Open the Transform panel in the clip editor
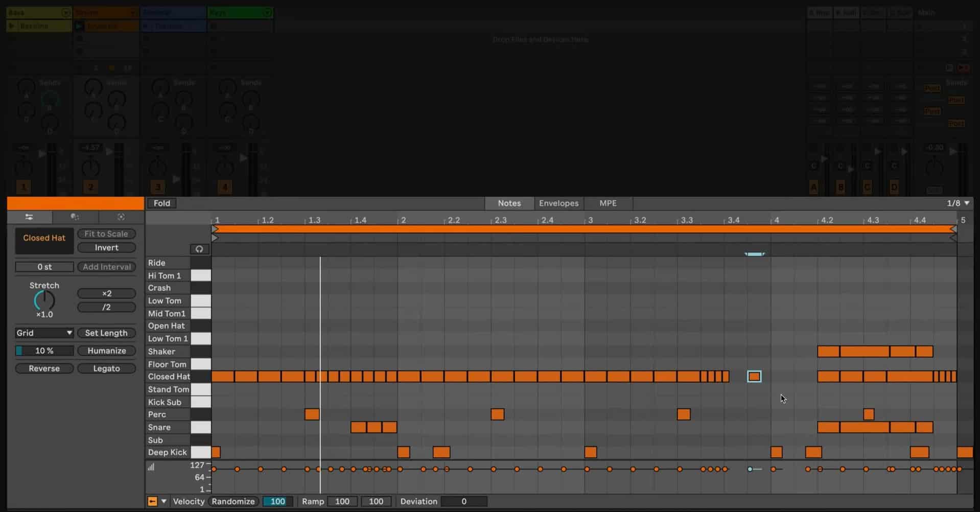Screen dimensions: 980x512 (121, 217)
